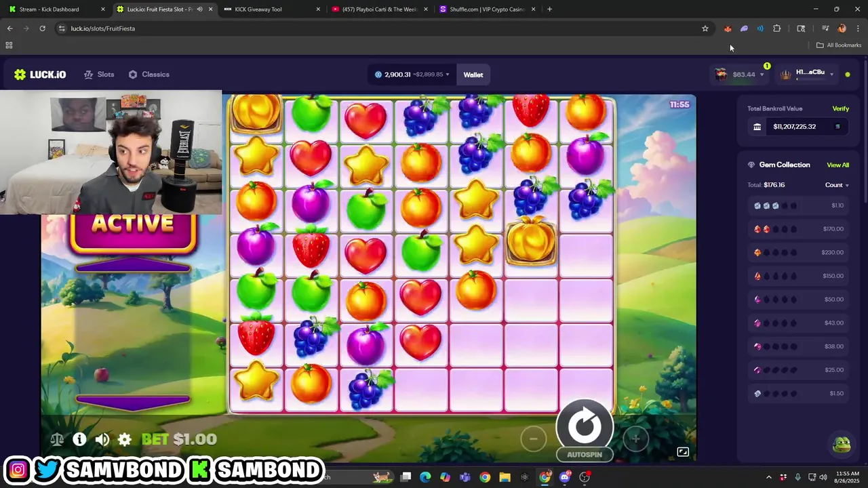
Task: Open the game info icon
Action: 79,439
